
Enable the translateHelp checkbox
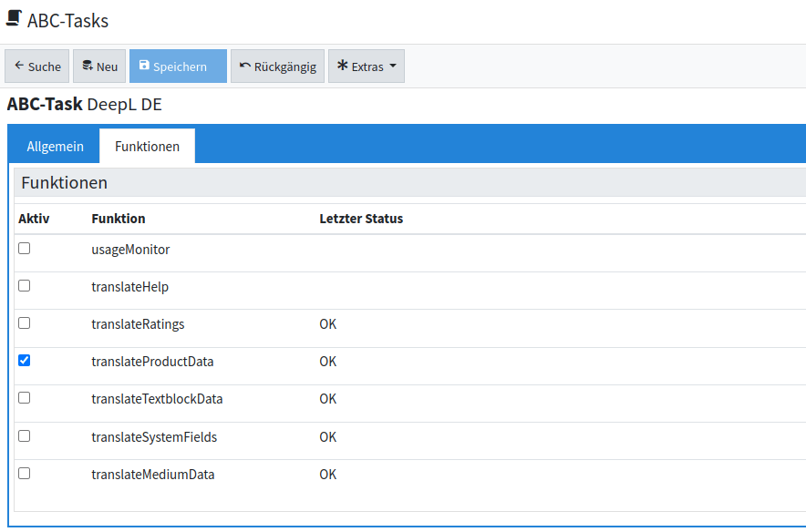[x=25, y=286]
